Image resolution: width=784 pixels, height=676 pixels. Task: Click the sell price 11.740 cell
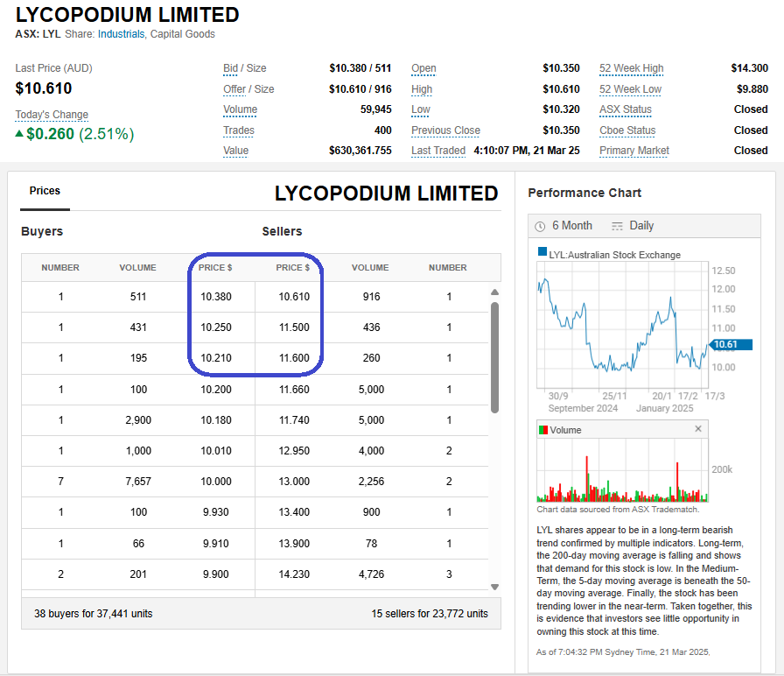point(294,419)
